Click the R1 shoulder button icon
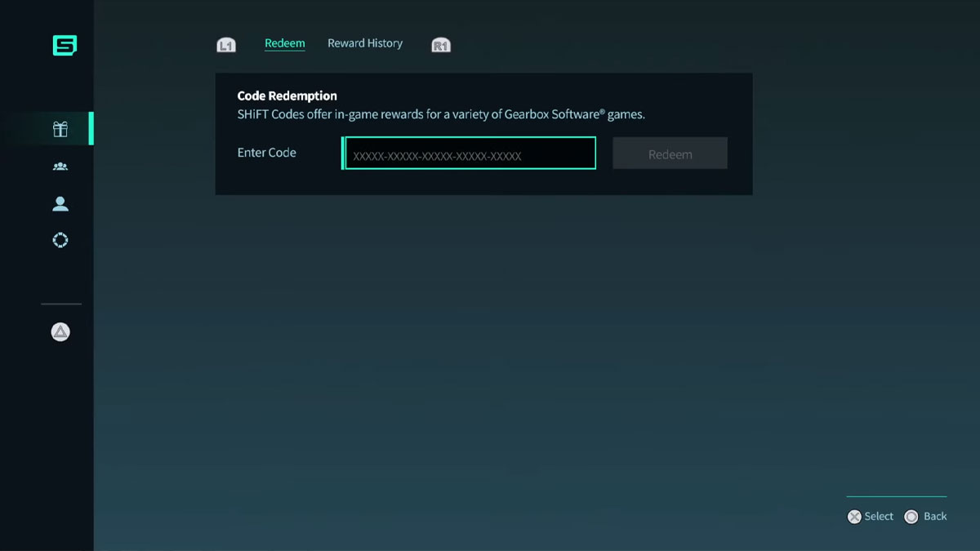 tap(441, 45)
